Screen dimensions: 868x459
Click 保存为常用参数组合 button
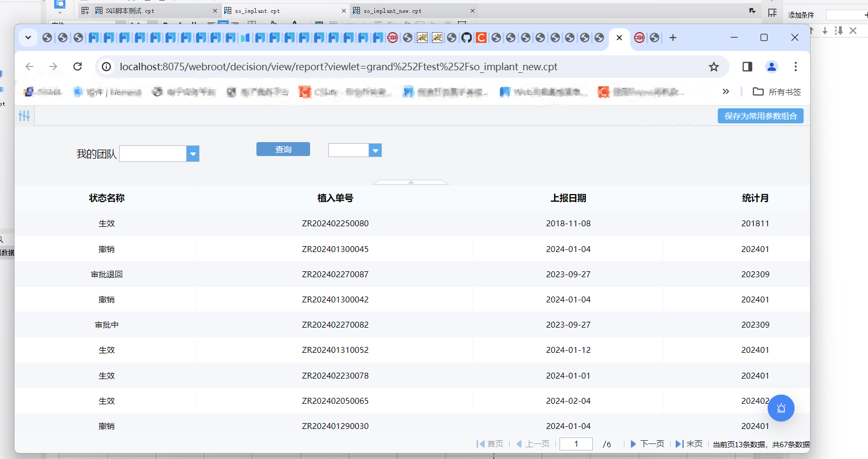(760, 116)
